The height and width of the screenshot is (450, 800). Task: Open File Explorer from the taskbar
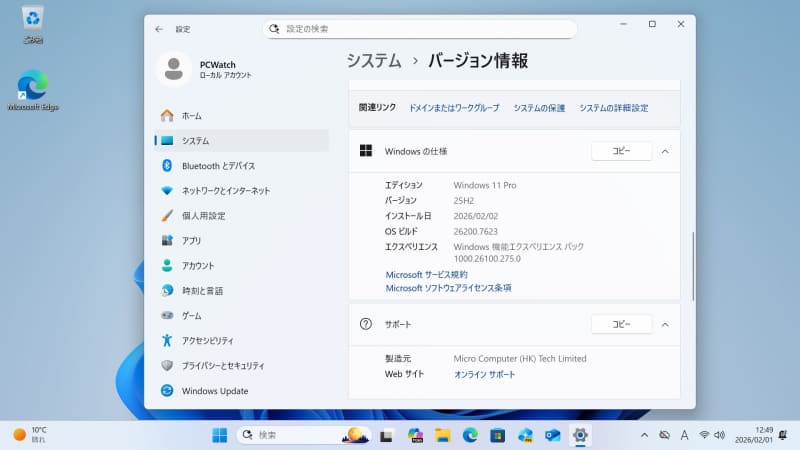(x=442, y=435)
